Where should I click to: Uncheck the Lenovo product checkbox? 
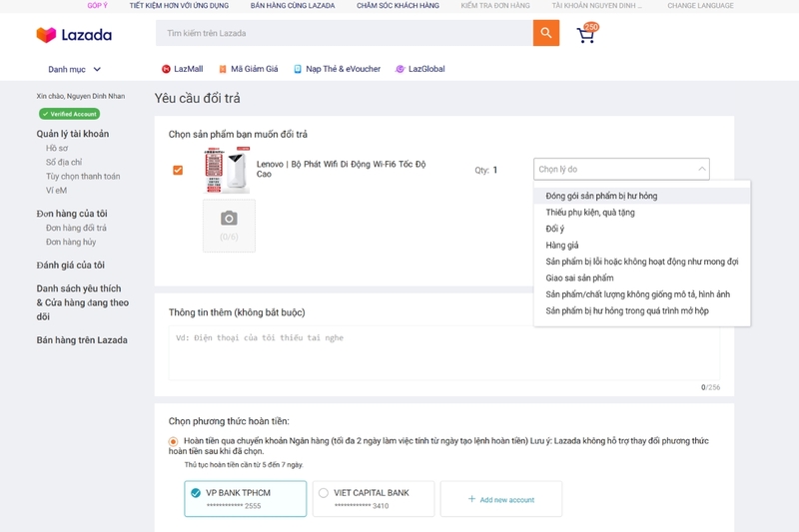[178, 170]
